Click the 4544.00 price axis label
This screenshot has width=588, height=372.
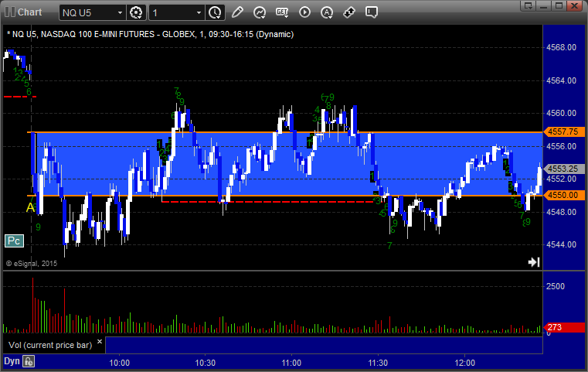pos(561,244)
